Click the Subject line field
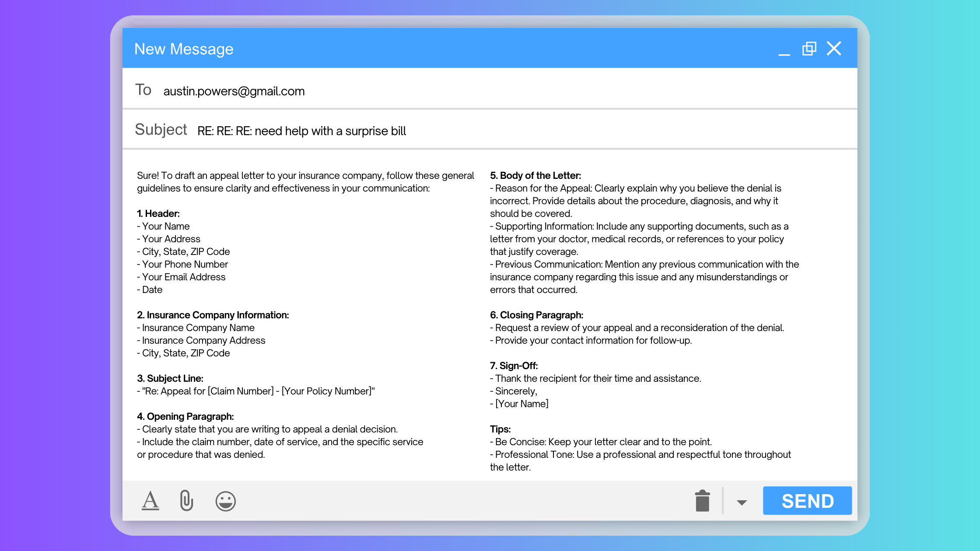 coord(525,131)
